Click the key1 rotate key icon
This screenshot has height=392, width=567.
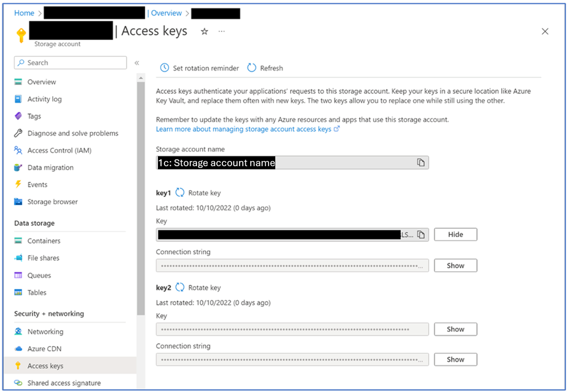coord(180,192)
